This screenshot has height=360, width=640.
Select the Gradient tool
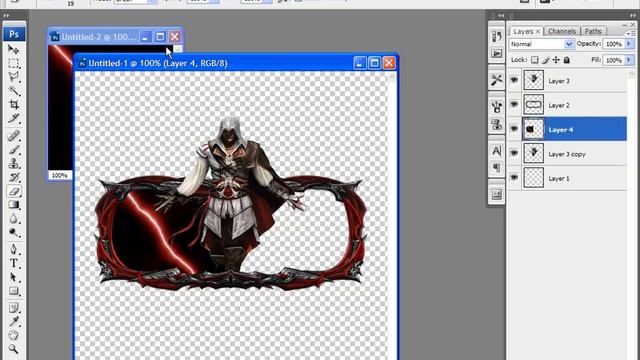coord(13,205)
